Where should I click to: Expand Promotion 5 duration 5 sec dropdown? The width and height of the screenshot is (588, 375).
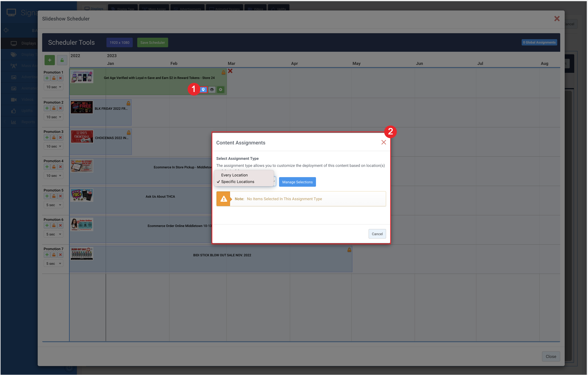[x=54, y=205]
